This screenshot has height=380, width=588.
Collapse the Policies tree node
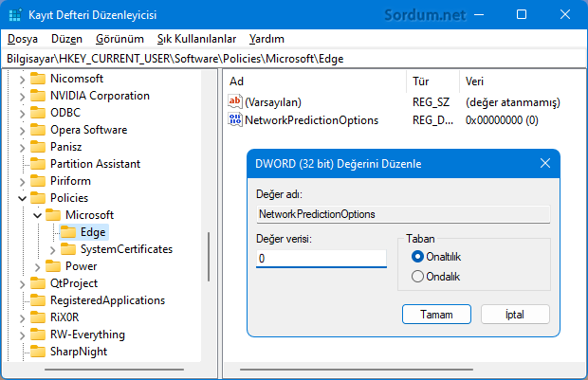point(22,198)
